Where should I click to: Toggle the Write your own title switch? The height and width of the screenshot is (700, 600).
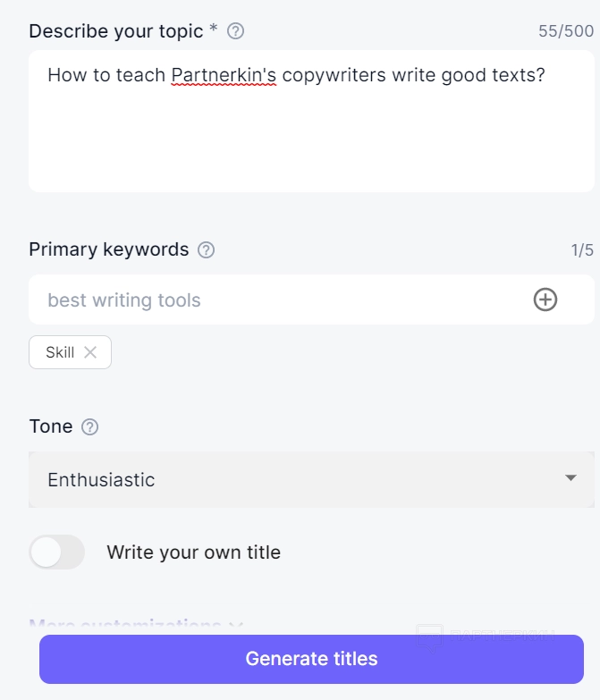pyautogui.click(x=56, y=552)
